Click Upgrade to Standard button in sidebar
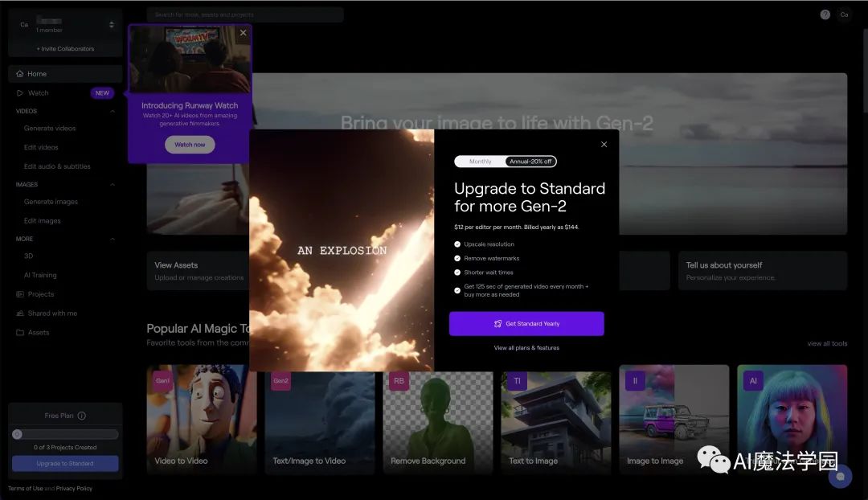 65,464
